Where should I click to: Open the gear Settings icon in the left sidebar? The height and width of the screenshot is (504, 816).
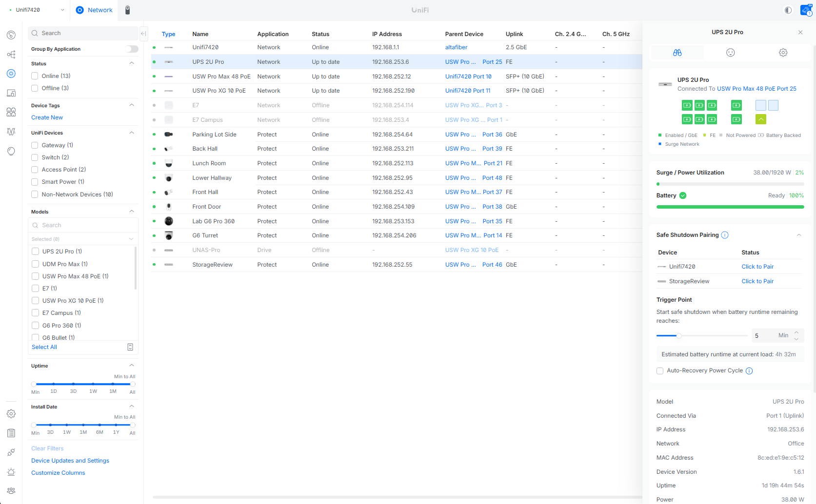11,414
